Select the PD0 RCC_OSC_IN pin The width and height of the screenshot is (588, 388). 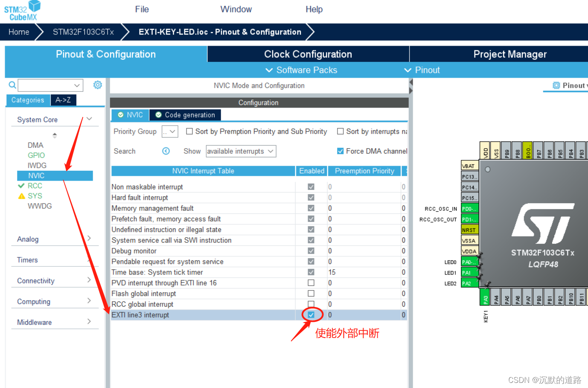point(469,209)
